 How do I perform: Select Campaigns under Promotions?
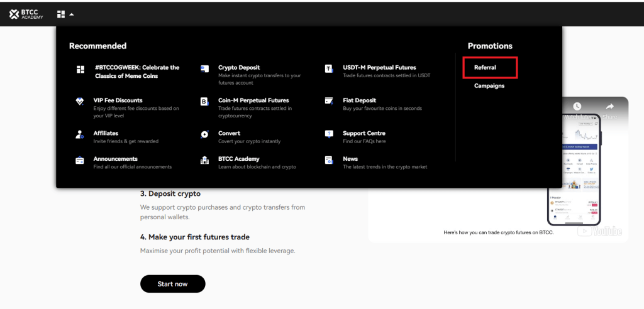489,86
